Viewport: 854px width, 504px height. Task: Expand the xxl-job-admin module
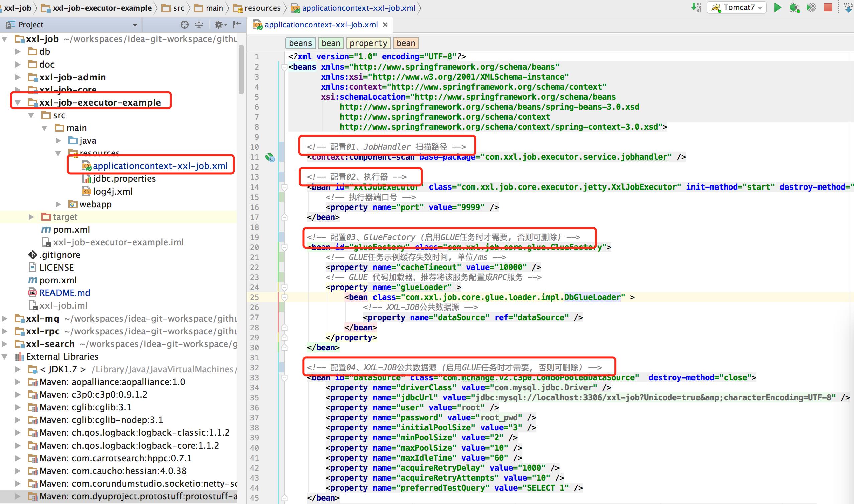pyautogui.click(x=18, y=77)
